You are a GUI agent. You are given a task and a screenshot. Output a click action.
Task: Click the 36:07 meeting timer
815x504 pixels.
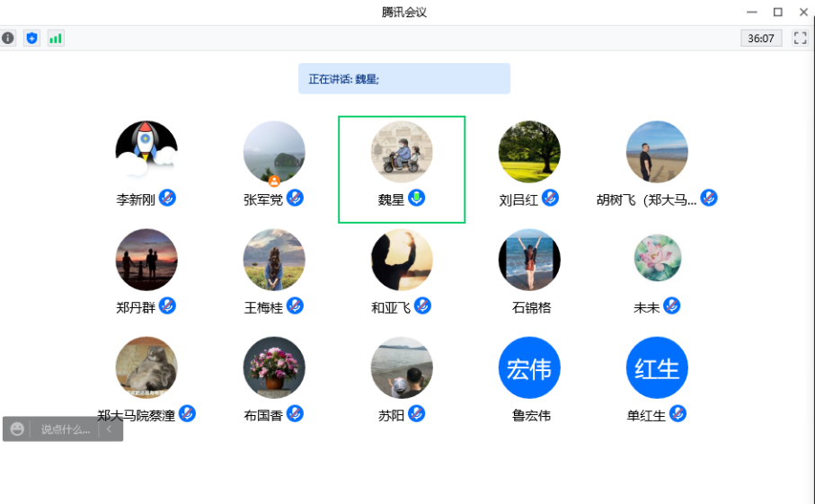click(x=761, y=38)
